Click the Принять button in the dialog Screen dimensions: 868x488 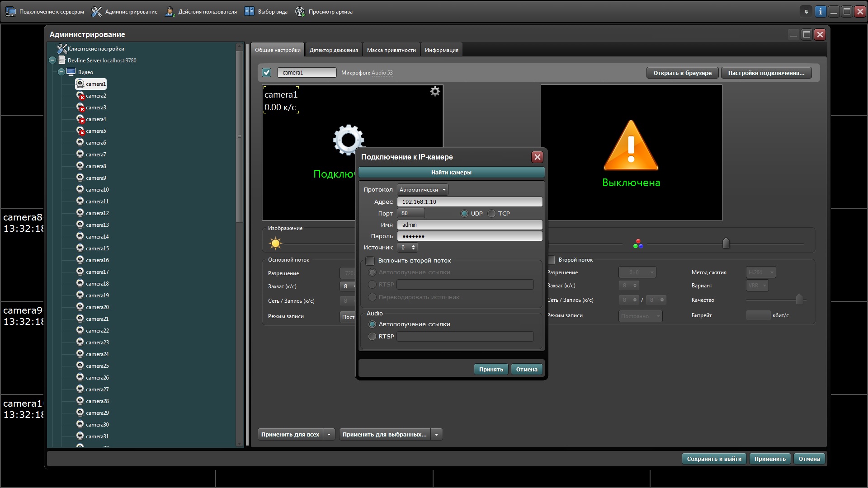point(491,370)
